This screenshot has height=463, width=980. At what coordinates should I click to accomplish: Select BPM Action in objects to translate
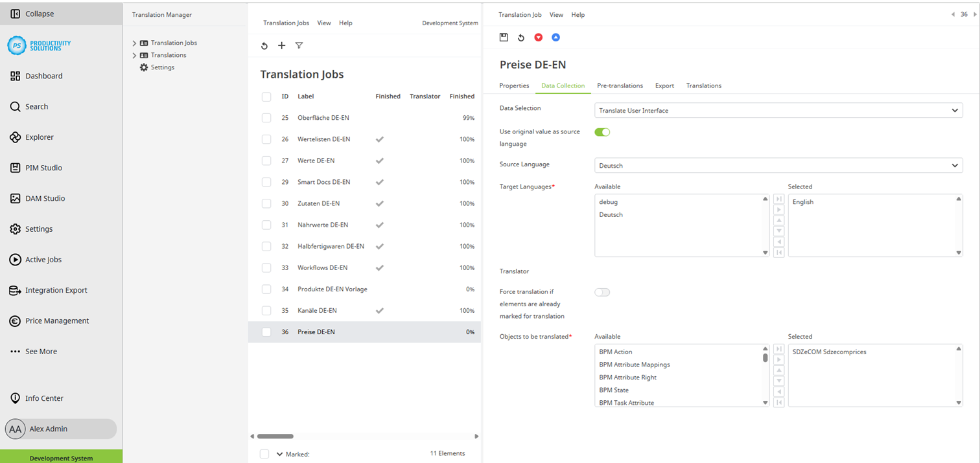pos(615,351)
